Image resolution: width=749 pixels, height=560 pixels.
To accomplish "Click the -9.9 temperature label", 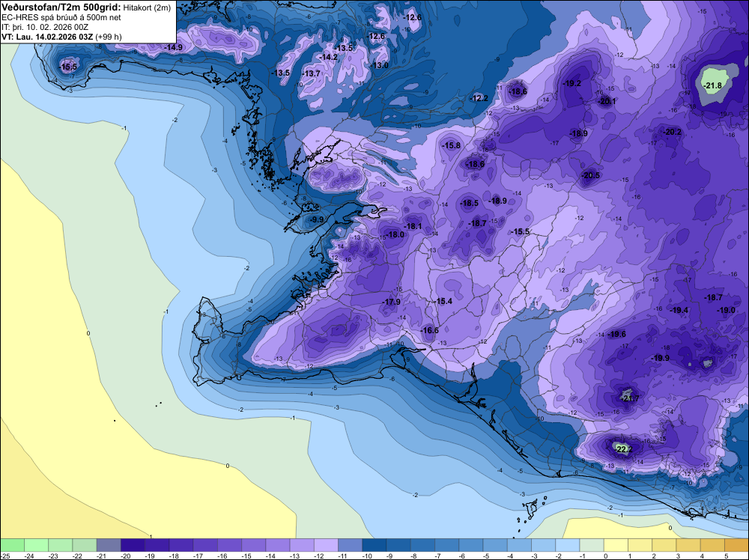I will click(x=317, y=219).
